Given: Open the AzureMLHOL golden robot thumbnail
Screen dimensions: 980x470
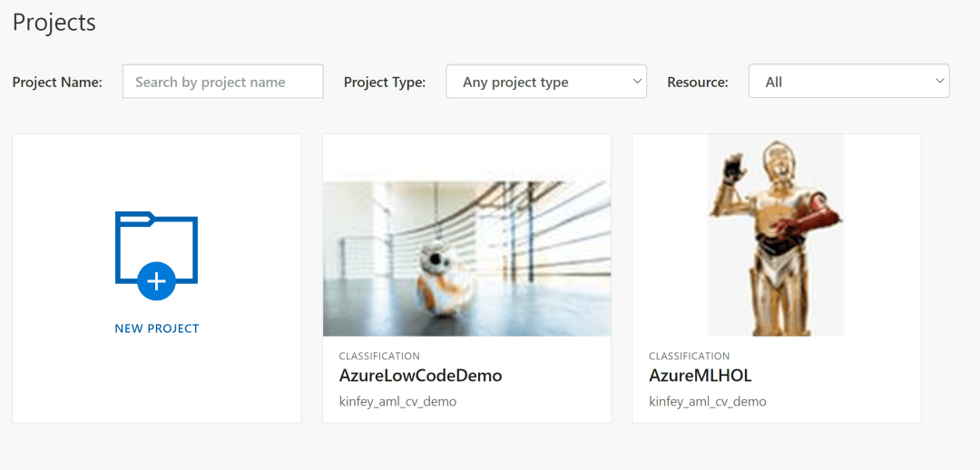Looking at the screenshot, I should (x=776, y=235).
